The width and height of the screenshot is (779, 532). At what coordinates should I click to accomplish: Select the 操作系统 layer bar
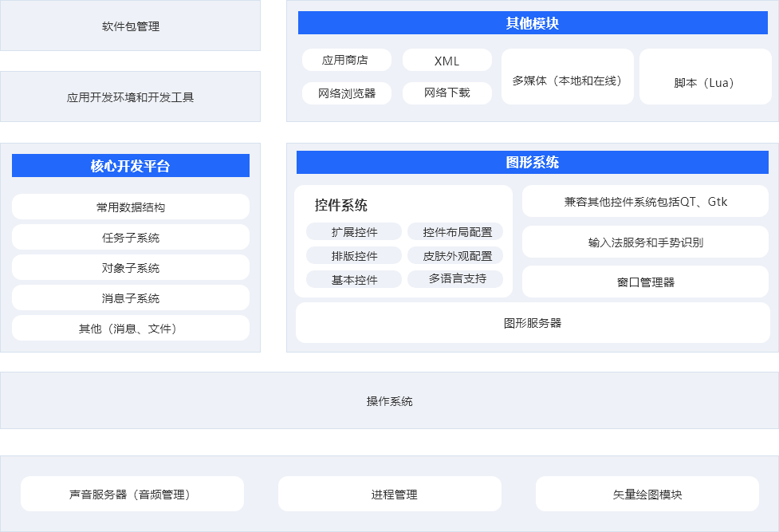click(389, 401)
